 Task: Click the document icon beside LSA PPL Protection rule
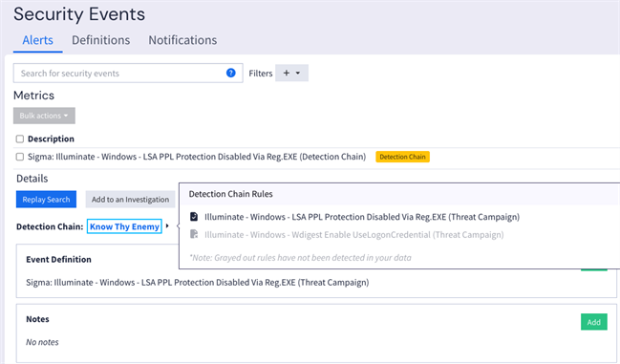click(x=194, y=217)
